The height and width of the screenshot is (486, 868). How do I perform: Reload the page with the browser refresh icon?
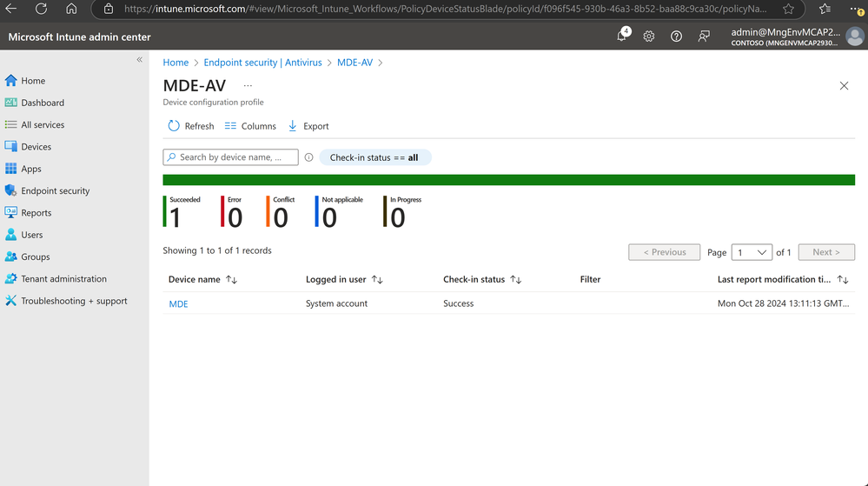(41, 9)
